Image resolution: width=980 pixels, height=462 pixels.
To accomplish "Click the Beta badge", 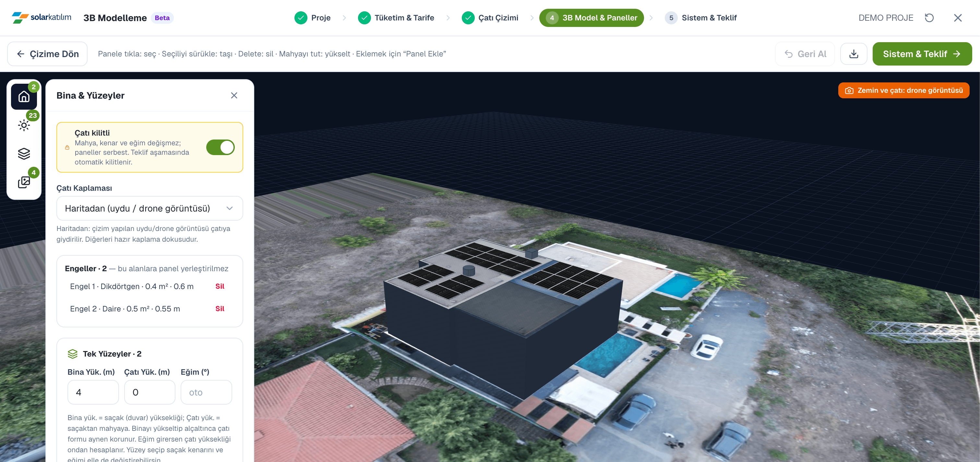I will [x=162, y=18].
